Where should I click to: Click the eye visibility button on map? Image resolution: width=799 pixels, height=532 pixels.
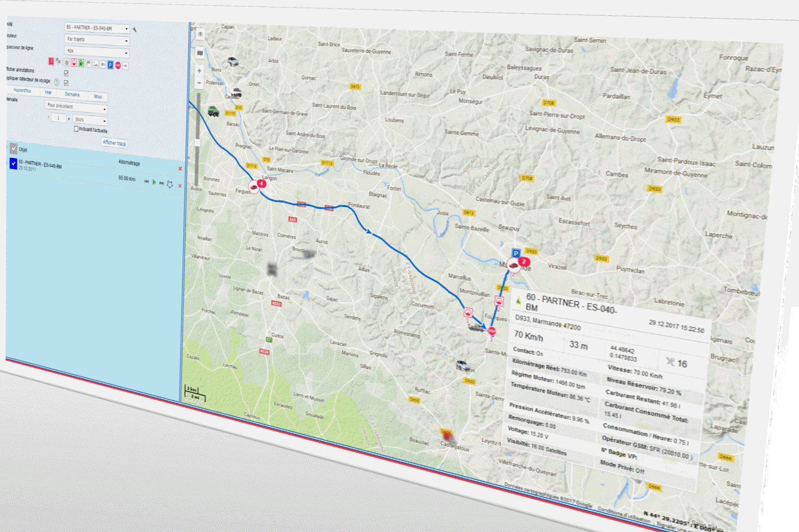click(200, 34)
